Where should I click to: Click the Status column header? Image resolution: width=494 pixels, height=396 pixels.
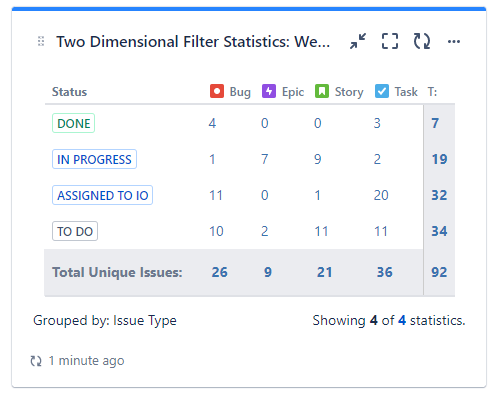[69, 92]
